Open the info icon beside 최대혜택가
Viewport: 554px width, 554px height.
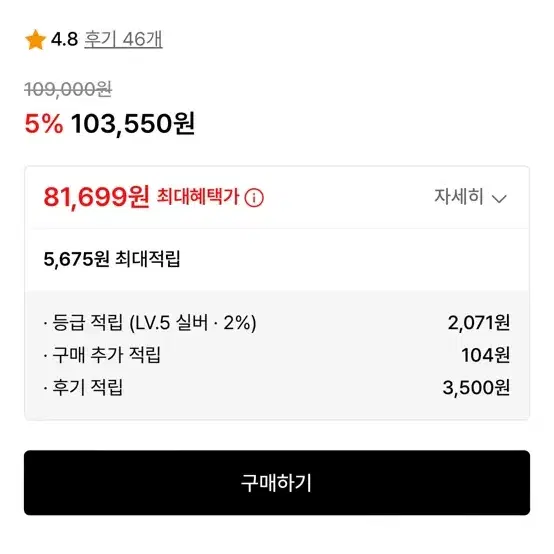tap(254, 198)
